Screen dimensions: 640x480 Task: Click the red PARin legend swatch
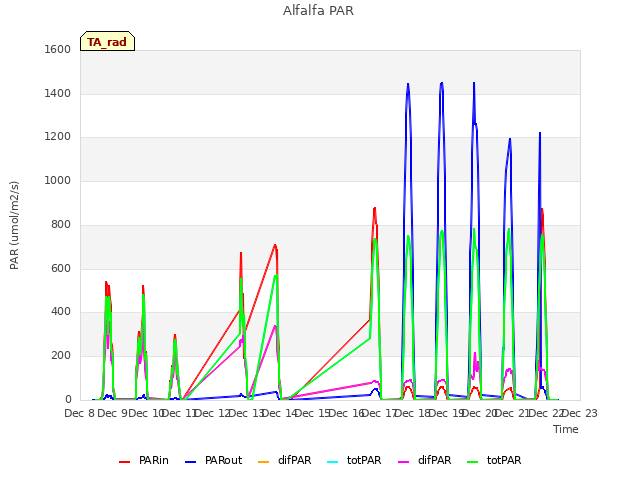124,462
